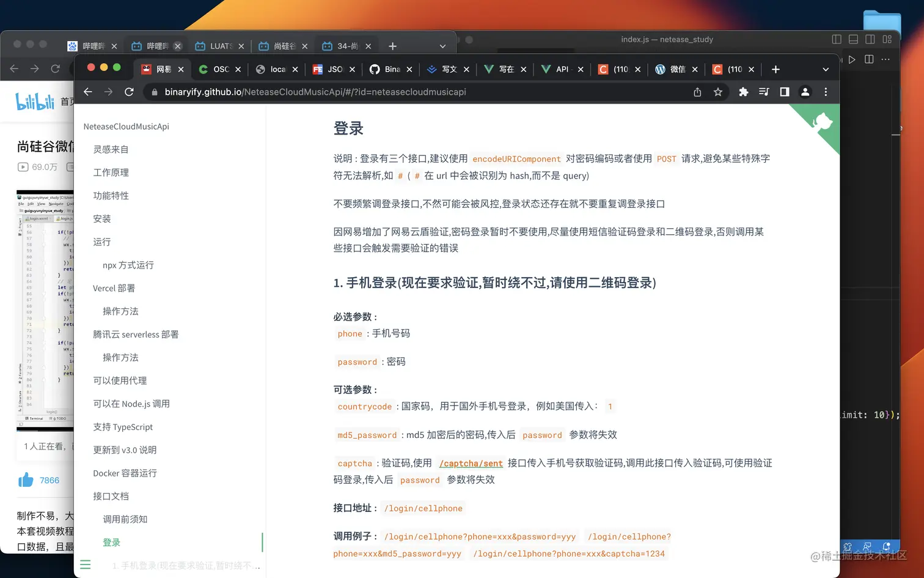Click the bilibili logo in the Safari window

[35, 101]
